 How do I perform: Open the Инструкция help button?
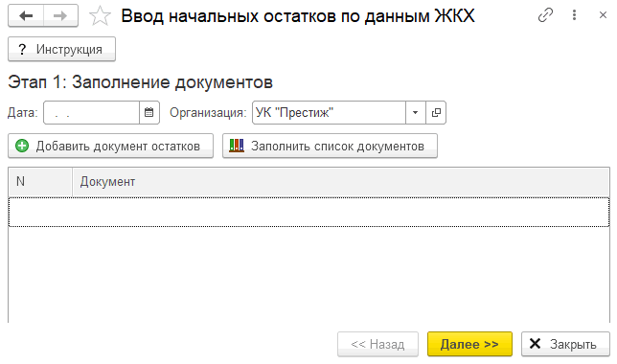(x=61, y=49)
